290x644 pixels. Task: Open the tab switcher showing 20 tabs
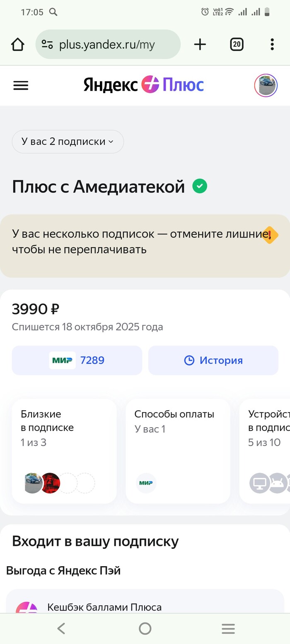[237, 44]
